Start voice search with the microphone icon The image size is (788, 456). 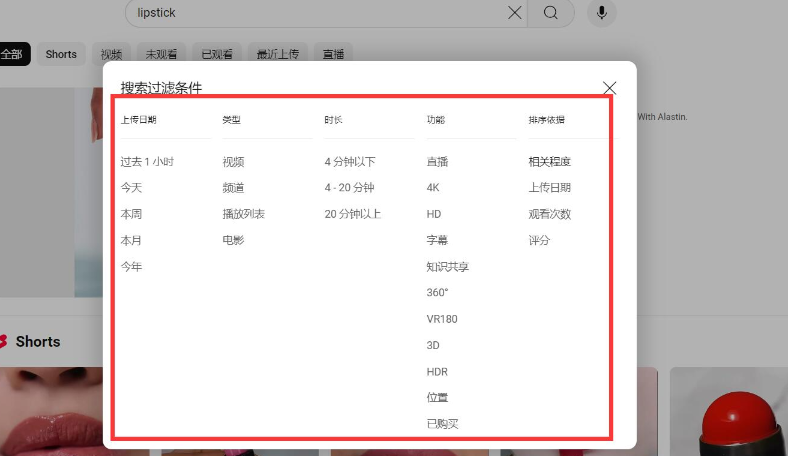[602, 13]
